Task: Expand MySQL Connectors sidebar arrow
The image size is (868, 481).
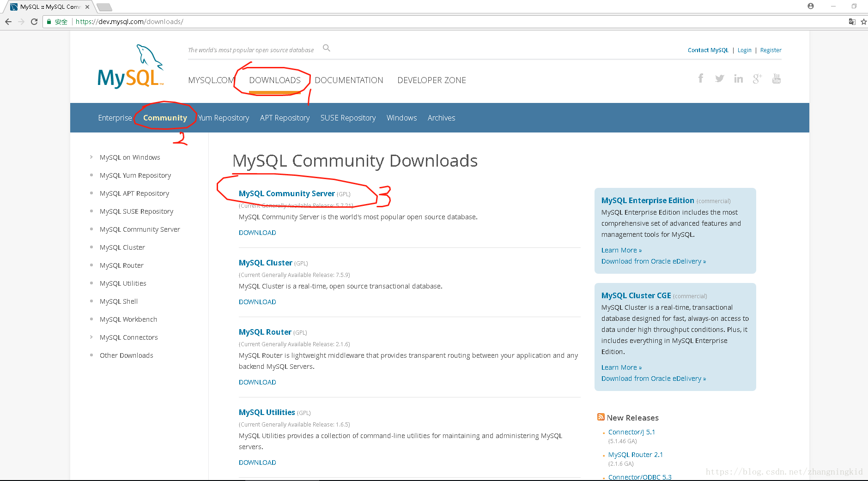Action: 91,337
